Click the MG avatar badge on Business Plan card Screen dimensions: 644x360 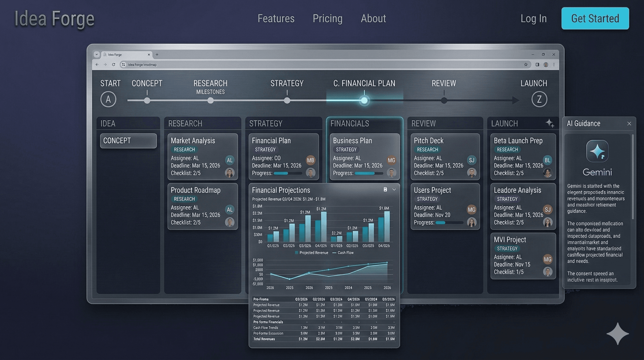point(391,160)
